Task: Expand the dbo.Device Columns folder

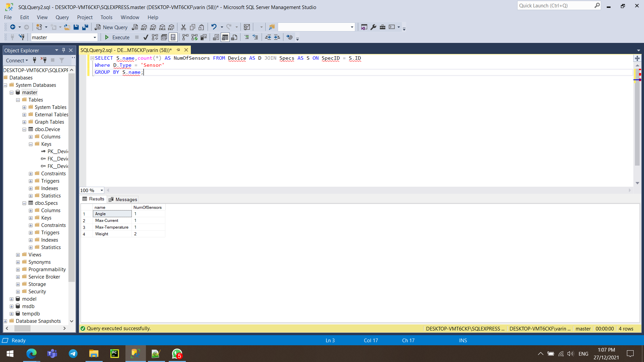Action: tap(31, 136)
